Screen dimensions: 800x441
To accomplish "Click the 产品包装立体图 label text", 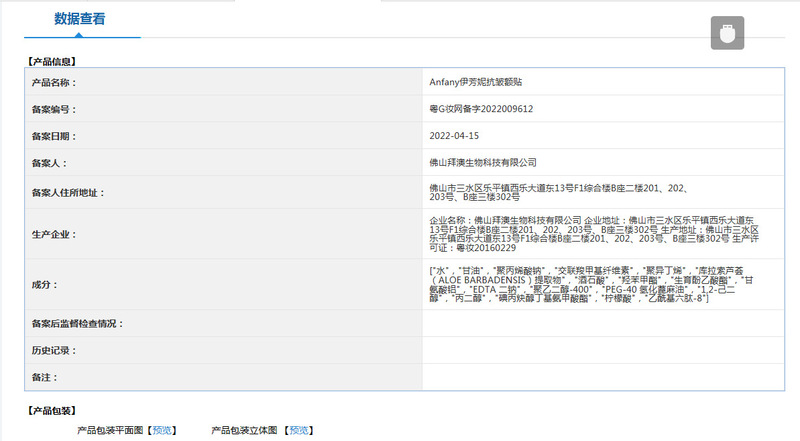I will pyautogui.click(x=244, y=430).
